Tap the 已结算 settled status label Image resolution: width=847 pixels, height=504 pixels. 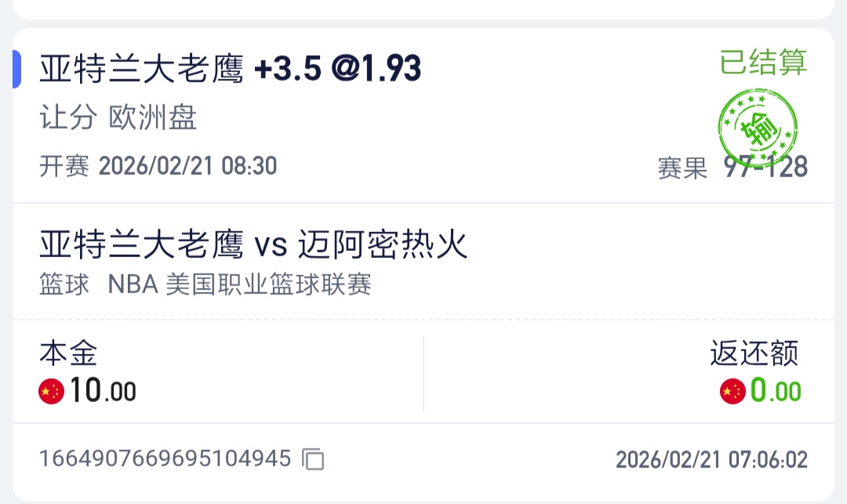coord(763,62)
